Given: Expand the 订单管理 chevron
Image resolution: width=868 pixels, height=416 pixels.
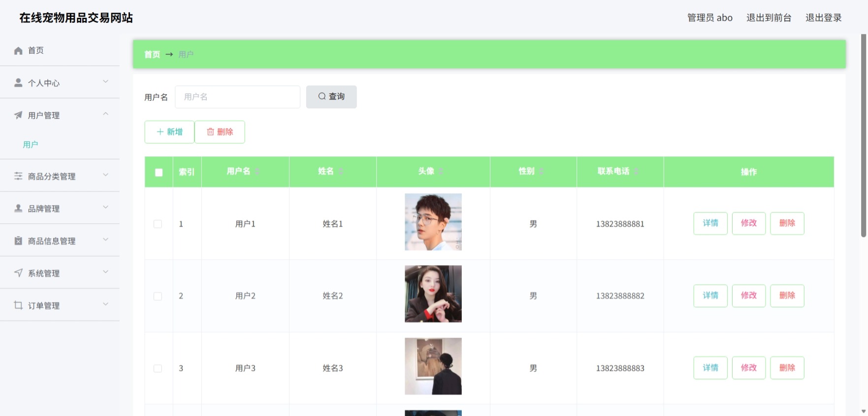Looking at the screenshot, I should pos(105,304).
